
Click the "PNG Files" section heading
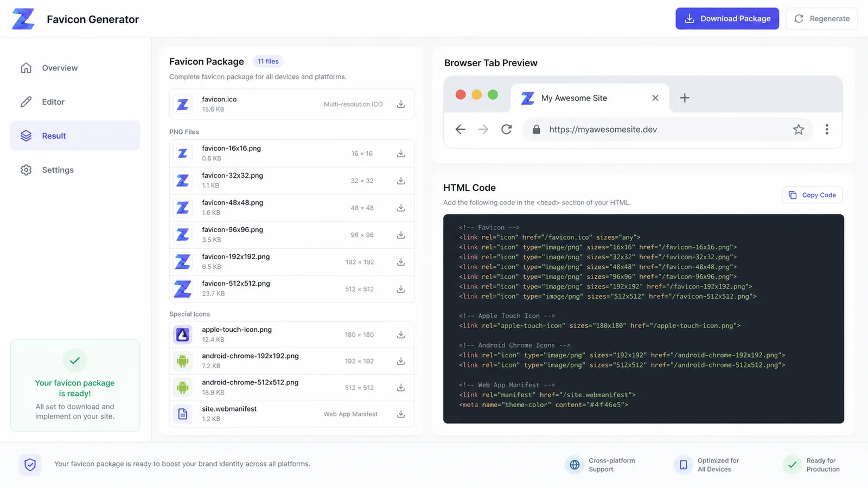tap(184, 132)
